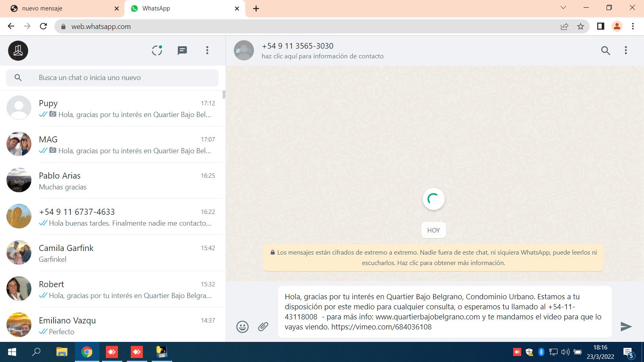Viewport: 644px width, 362px height.
Task: Click the encryption notice for more information
Action: [x=433, y=257]
